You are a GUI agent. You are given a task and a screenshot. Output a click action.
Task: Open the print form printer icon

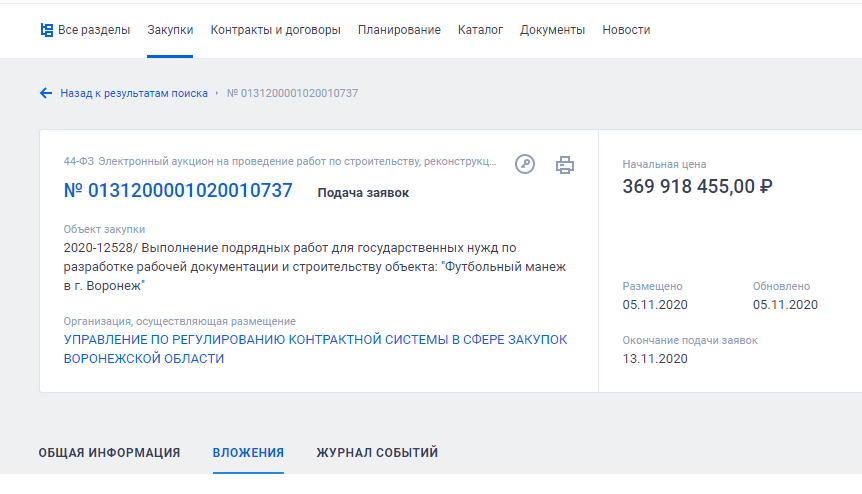tap(565, 165)
